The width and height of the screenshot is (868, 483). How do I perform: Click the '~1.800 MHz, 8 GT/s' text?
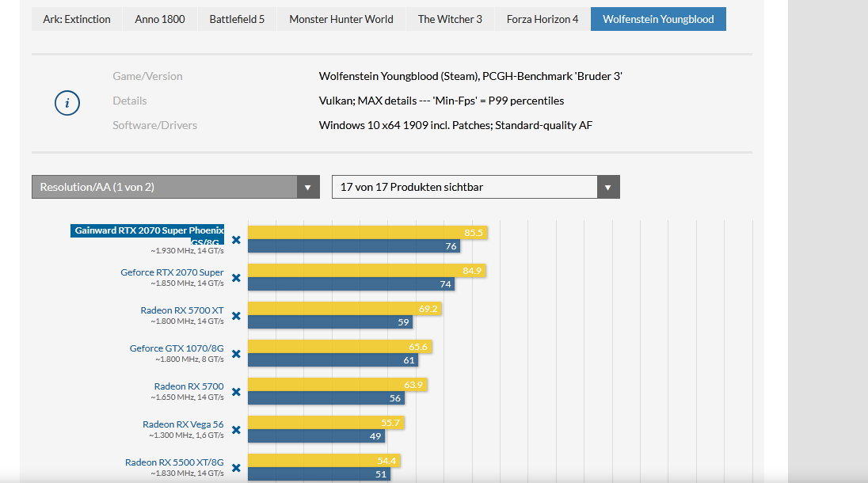(189, 359)
